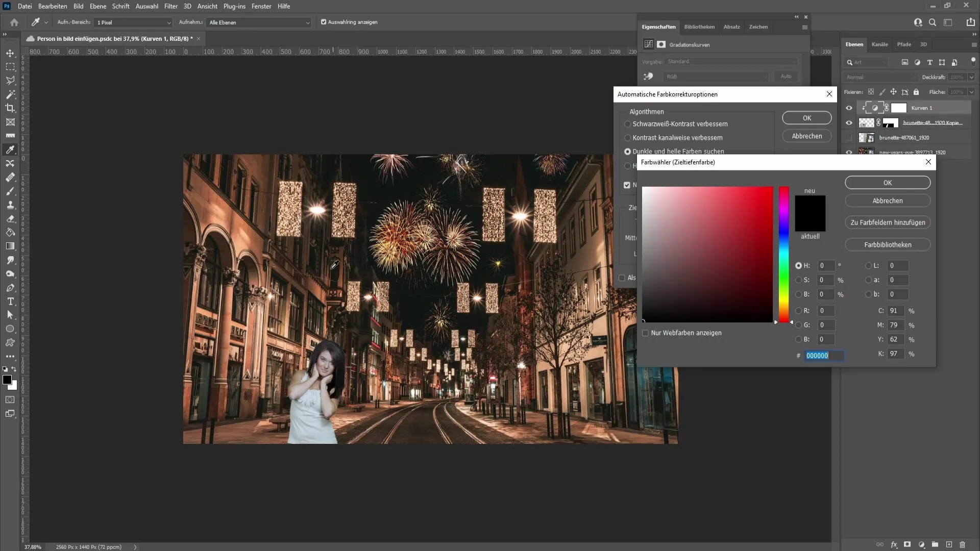980x551 pixels.
Task: Select the Eyedropper tool in toolbar
Action: tap(10, 149)
